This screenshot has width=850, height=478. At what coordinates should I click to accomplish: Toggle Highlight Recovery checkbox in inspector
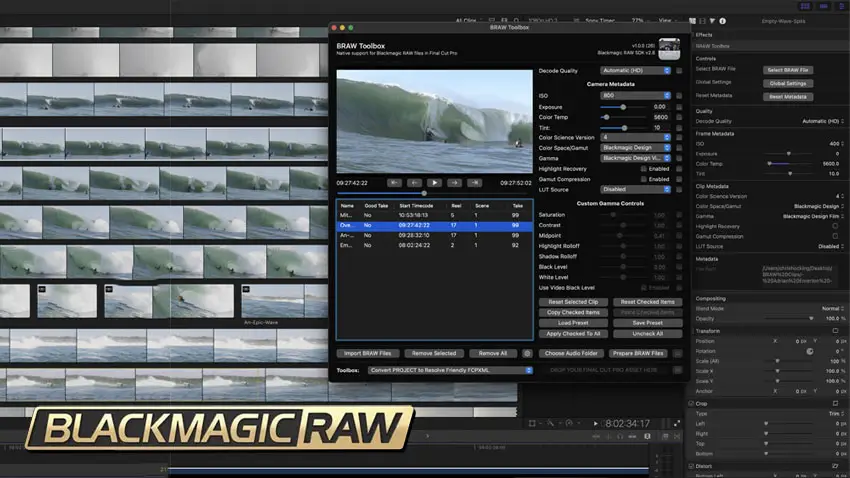tap(835, 226)
